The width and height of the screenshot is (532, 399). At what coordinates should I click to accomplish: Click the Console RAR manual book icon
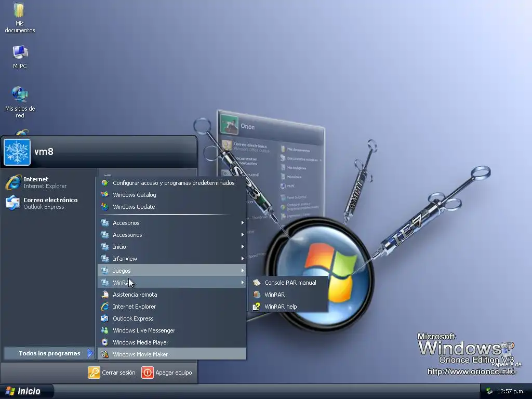coord(257,282)
